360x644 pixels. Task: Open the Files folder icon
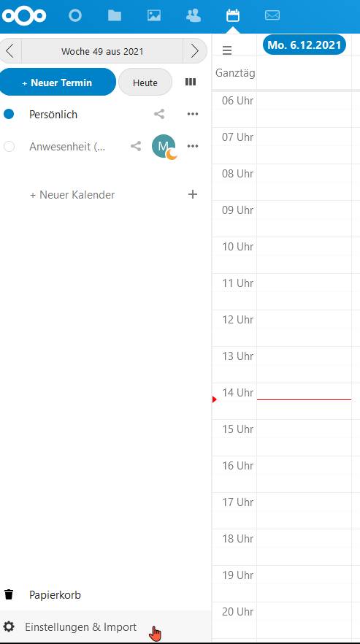[x=115, y=15]
